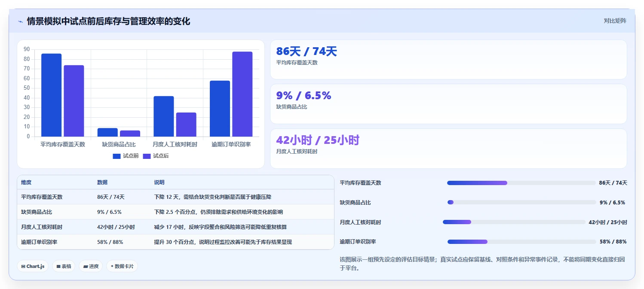The image size is (644, 289).
Task: Click the 对比矩阵 label in the header
Action: click(x=615, y=21)
